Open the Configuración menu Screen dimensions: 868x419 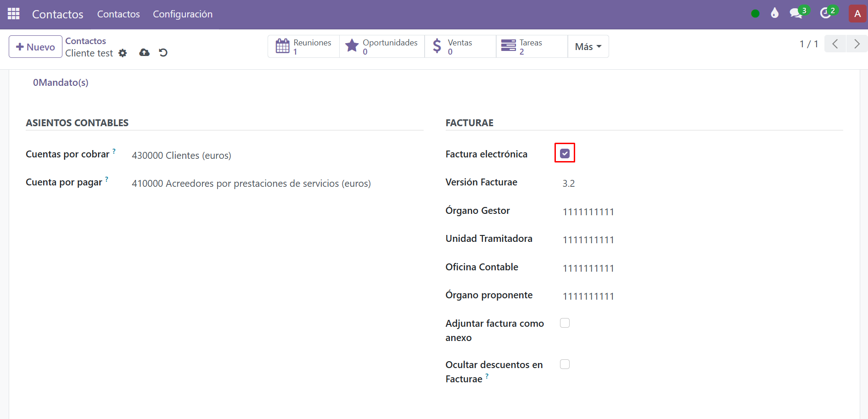click(x=183, y=14)
